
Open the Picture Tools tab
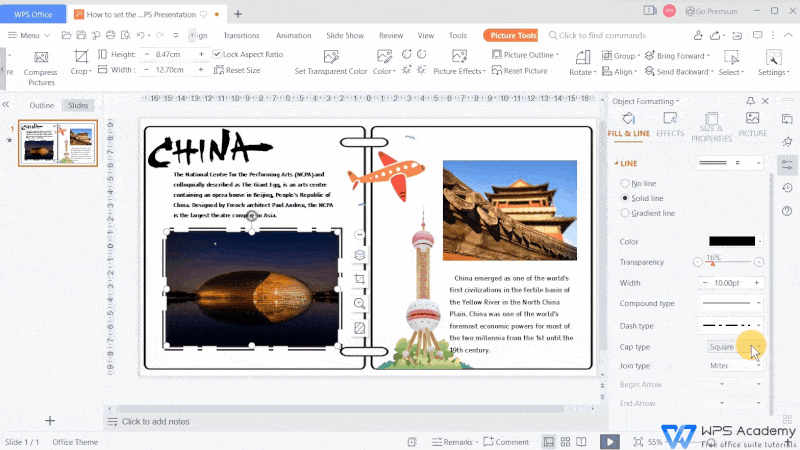pos(511,35)
